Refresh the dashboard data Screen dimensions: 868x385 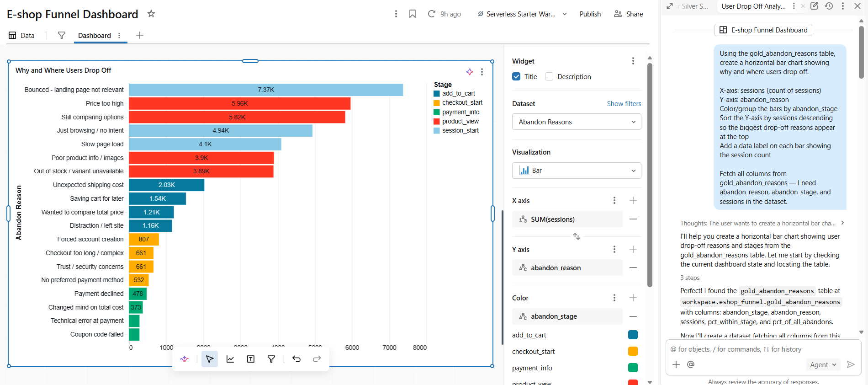pos(431,14)
